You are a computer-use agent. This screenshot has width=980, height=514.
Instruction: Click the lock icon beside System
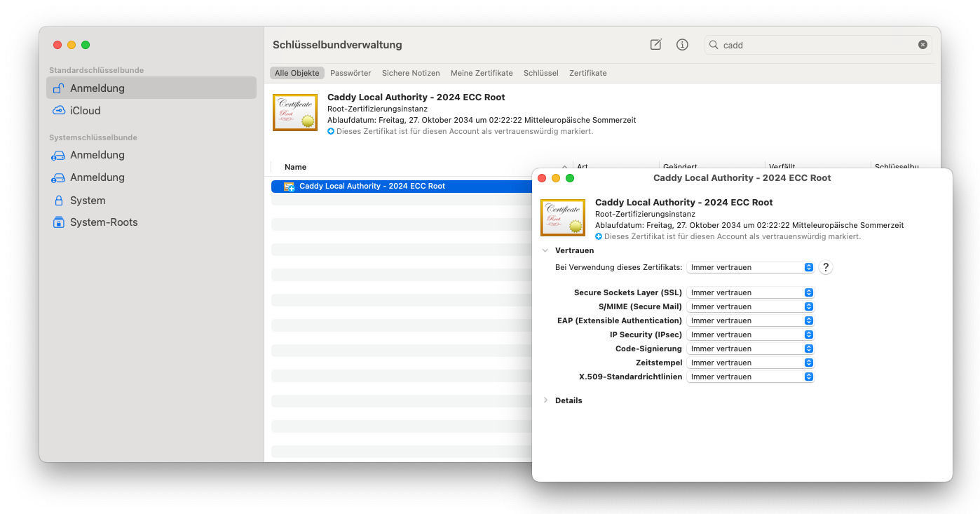click(x=59, y=201)
